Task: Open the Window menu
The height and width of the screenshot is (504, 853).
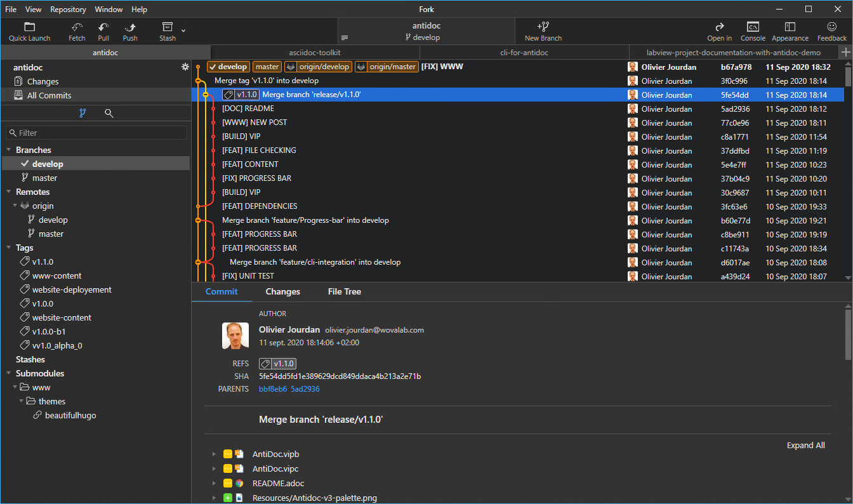Action: tap(109, 10)
